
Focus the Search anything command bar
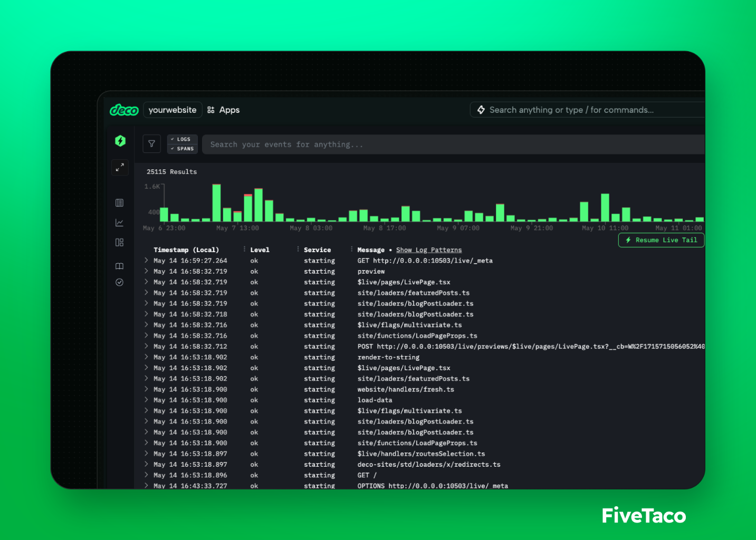tap(587, 110)
